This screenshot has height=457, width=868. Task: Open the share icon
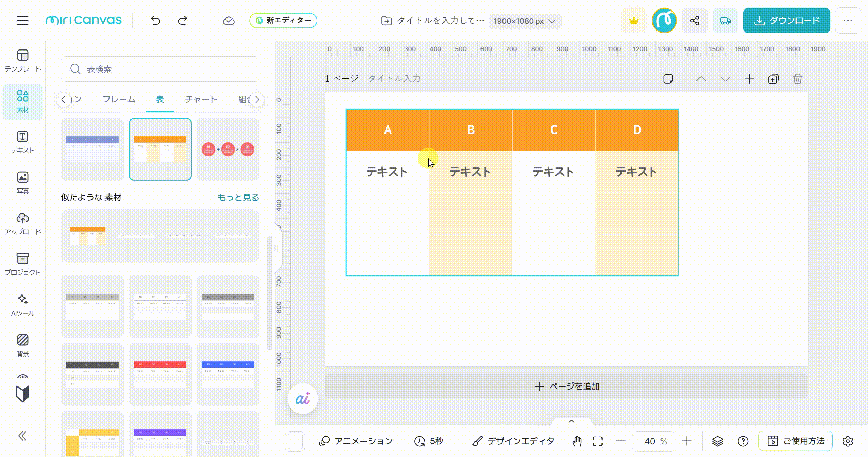click(x=695, y=21)
